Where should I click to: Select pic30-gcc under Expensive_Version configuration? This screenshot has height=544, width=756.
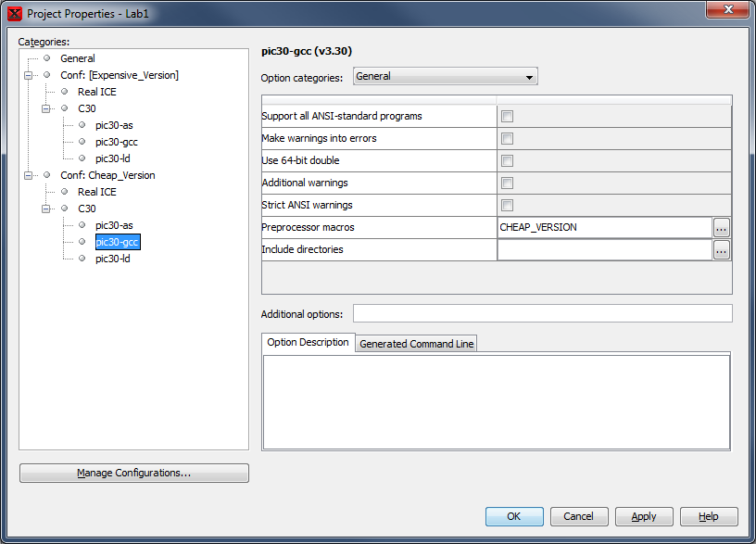[x=117, y=142]
